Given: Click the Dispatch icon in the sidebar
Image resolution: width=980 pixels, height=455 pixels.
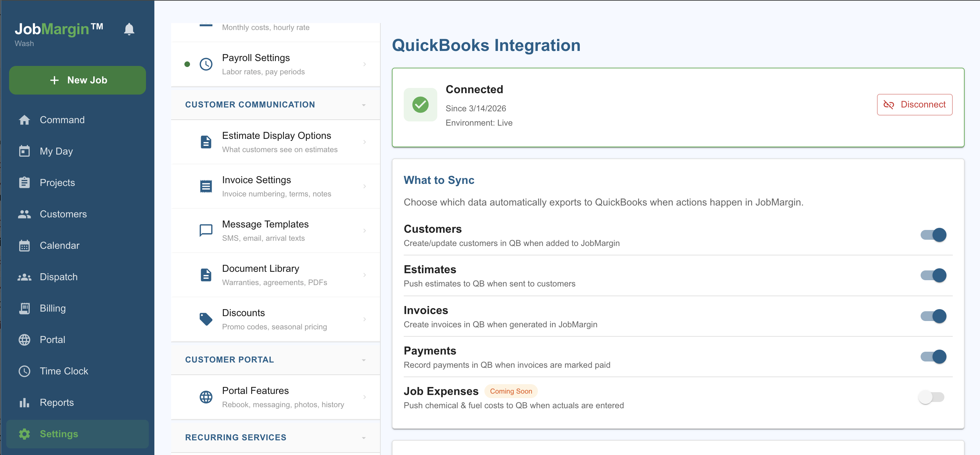Looking at the screenshot, I should (x=24, y=277).
